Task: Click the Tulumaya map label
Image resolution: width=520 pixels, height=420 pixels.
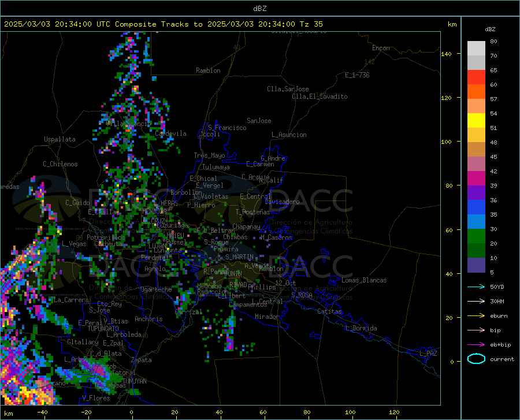Action: tap(216, 167)
